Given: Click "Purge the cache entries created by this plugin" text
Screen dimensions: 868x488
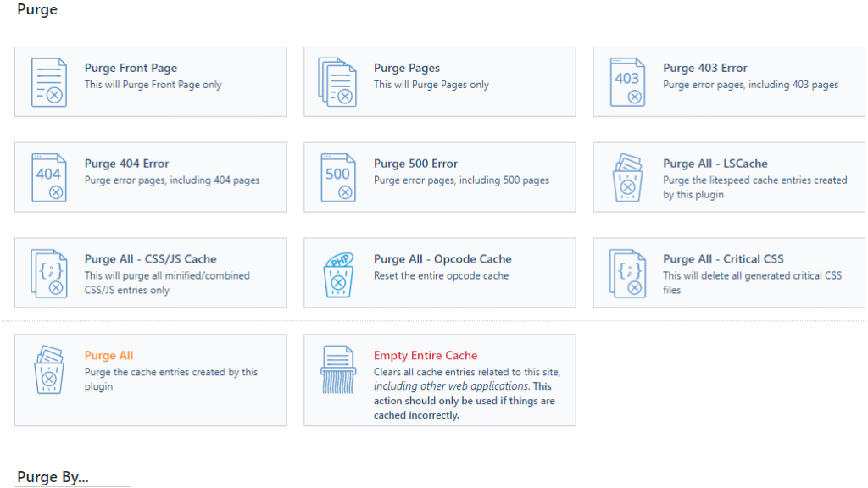Looking at the screenshot, I should coord(171,379).
